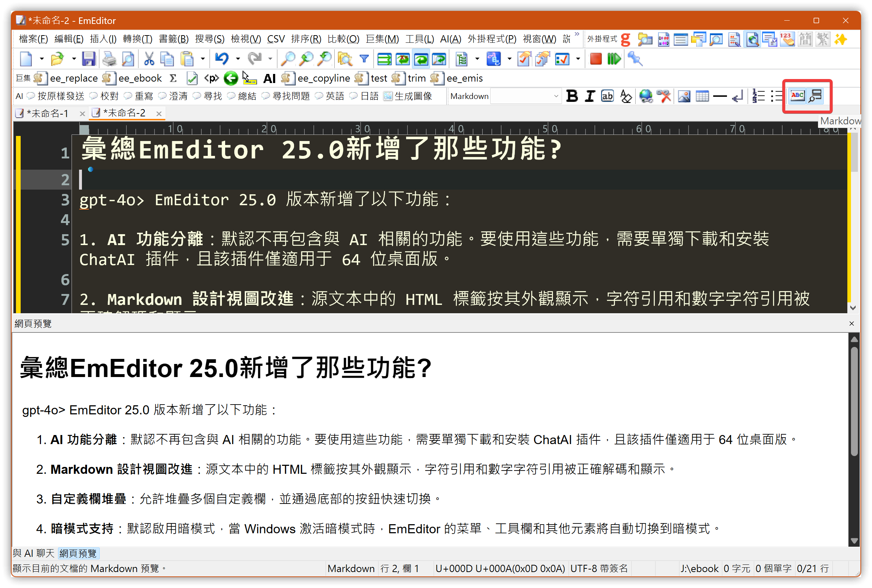Image resolution: width=872 pixels, height=588 pixels.
Task: Toggle the Markdown design view ABC button
Action: [x=797, y=96]
